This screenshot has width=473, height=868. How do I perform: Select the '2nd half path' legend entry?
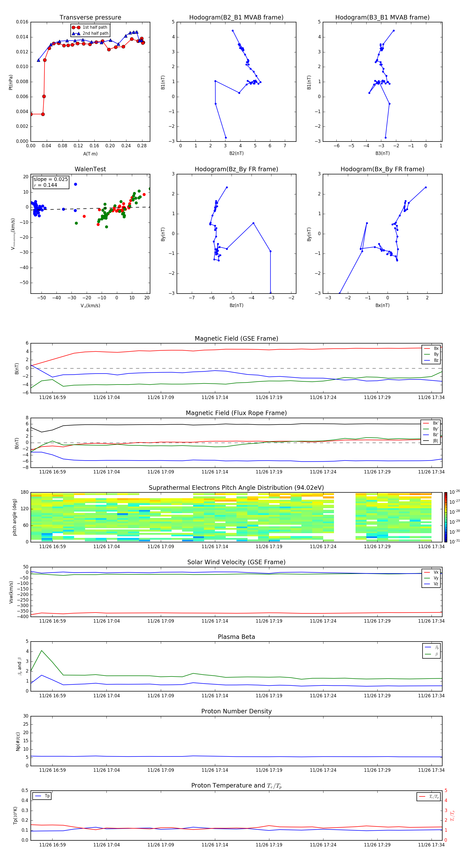point(90,33)
